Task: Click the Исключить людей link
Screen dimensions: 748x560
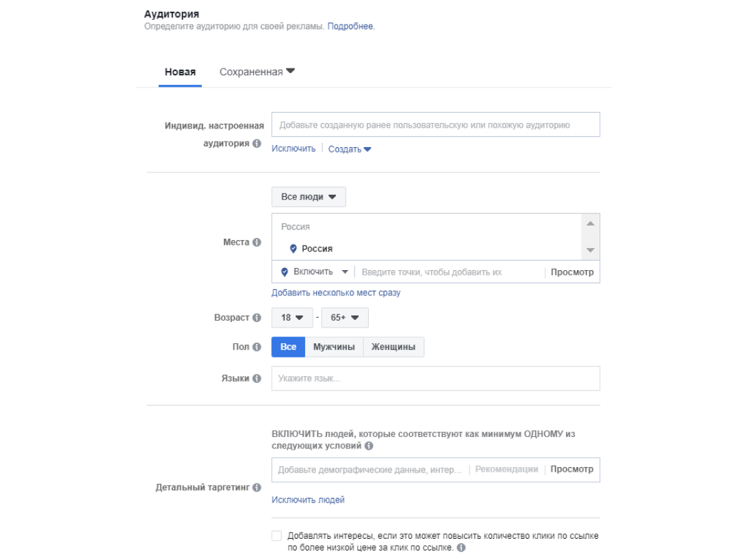Action: coord(308,500)
